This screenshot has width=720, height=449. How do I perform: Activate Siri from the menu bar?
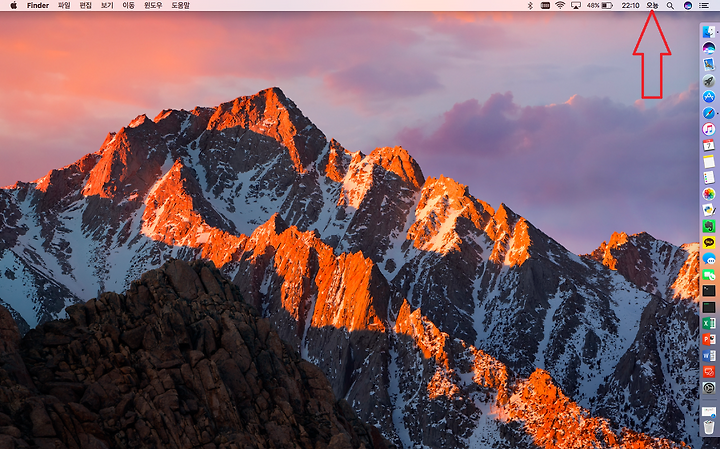coord(687,6)
